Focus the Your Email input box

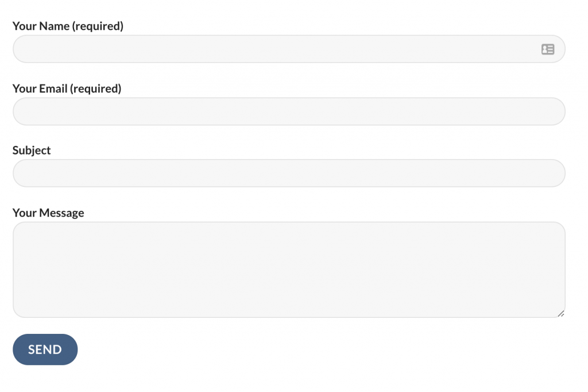pos(289,112)
